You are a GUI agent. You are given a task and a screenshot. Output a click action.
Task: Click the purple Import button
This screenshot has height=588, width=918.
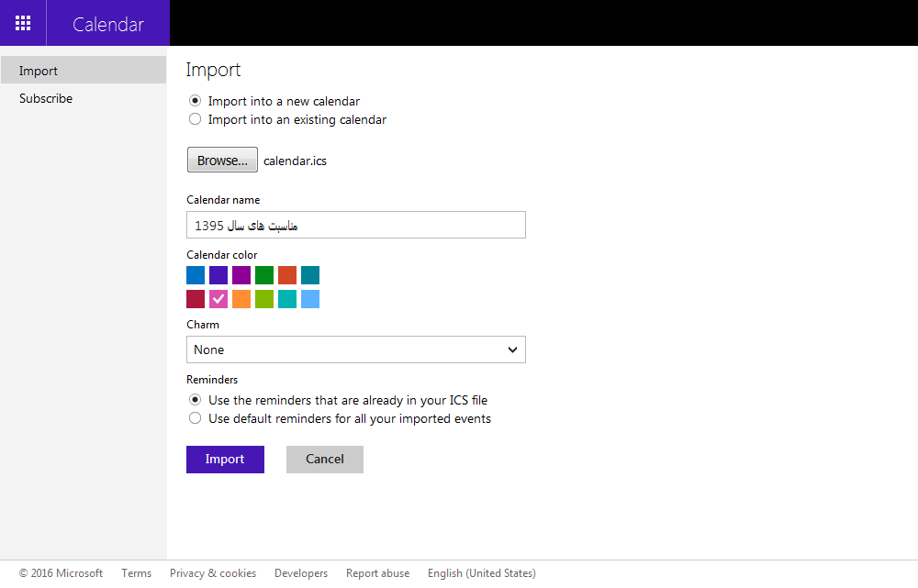coord(226,460)
